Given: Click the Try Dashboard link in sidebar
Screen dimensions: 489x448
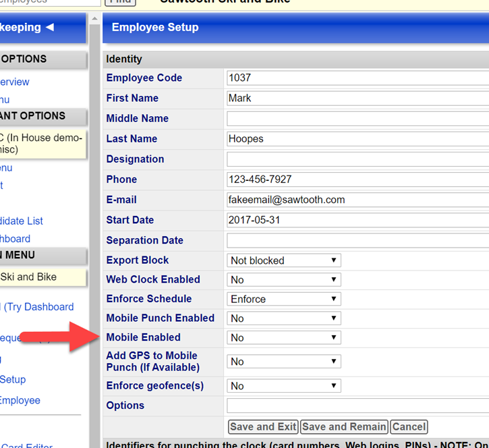Looking at the screenshot, I should (x=39, y=307).
